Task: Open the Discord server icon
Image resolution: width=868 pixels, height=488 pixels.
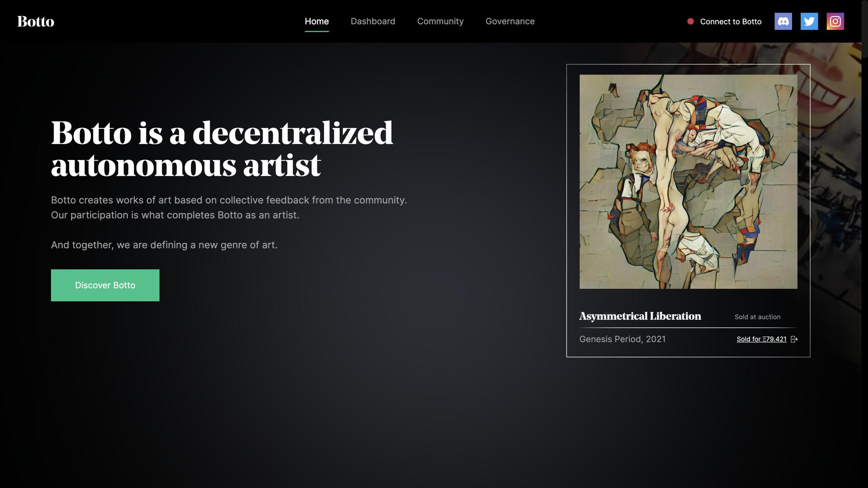Action: (783, 21)
